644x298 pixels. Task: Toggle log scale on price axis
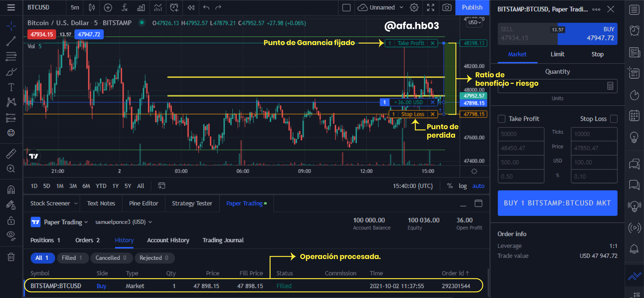pos(463,186)
